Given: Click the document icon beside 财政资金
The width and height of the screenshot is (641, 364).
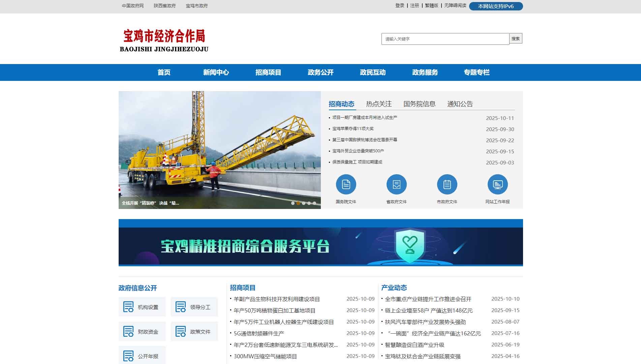Looking at the screenshot, I should pyautogui.click(x=128, y=331).
